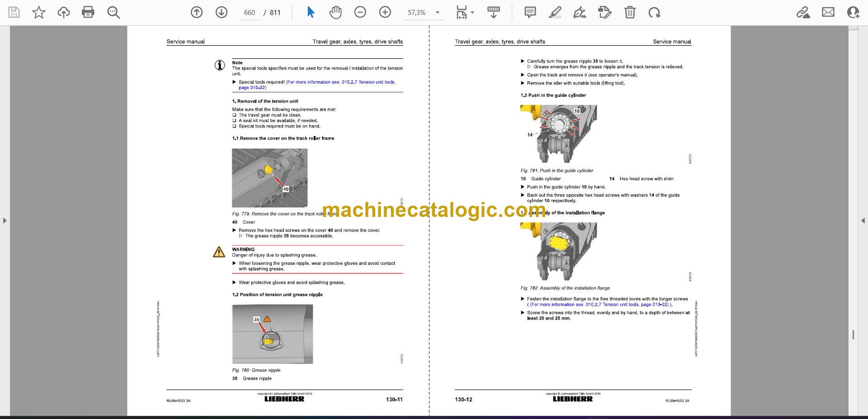The width and height of the screenshot is (868, 419).
Task: Click the stamp tool icon
Action: (604, 12)
